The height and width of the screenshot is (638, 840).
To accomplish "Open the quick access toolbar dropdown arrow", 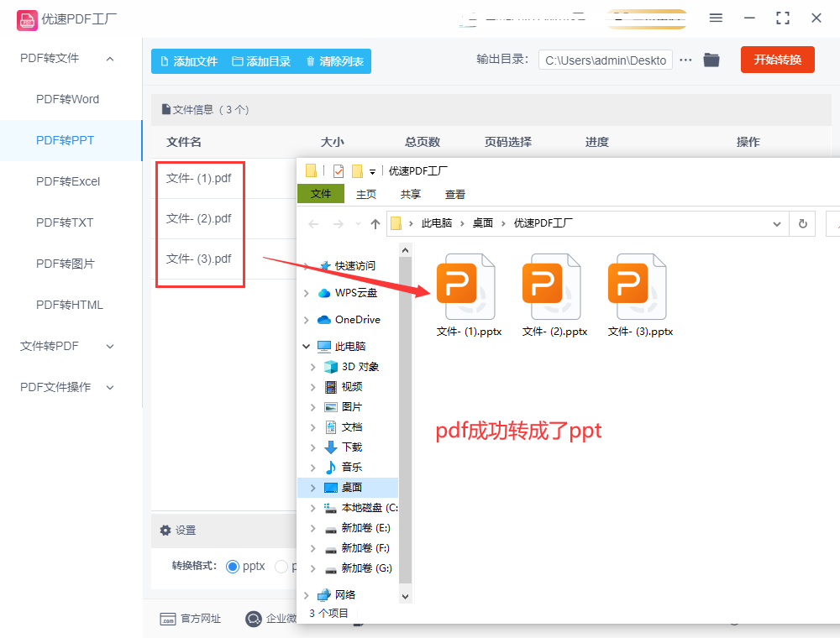I will [372, 172].
